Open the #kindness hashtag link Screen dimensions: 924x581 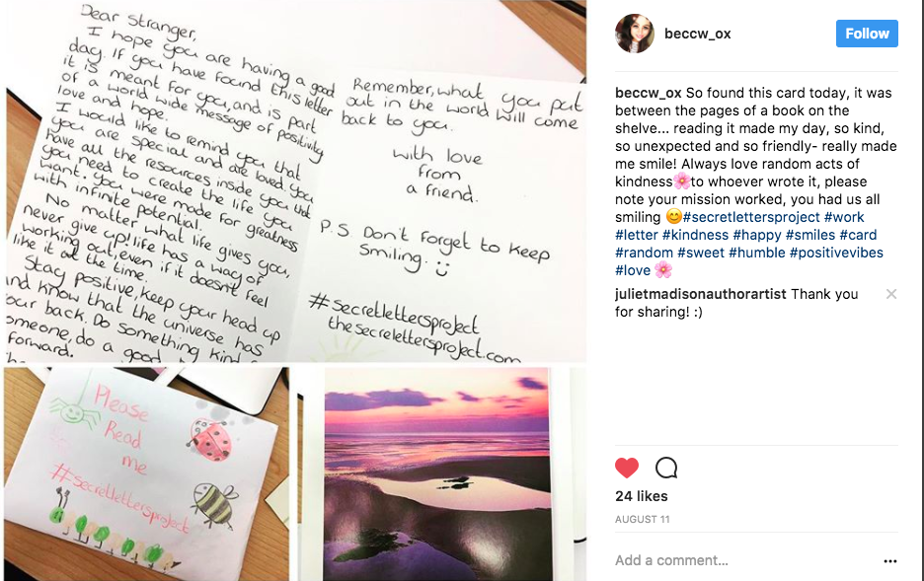(695, 235)
